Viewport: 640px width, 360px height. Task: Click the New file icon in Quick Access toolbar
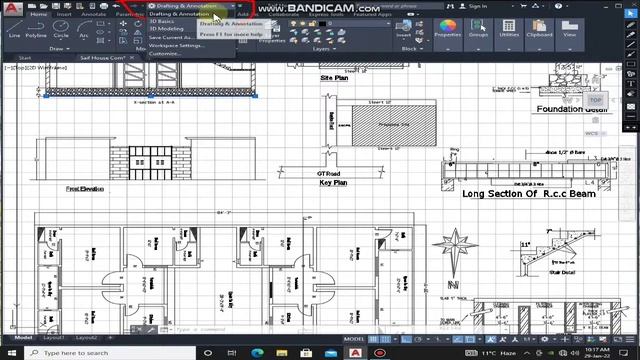32,6
